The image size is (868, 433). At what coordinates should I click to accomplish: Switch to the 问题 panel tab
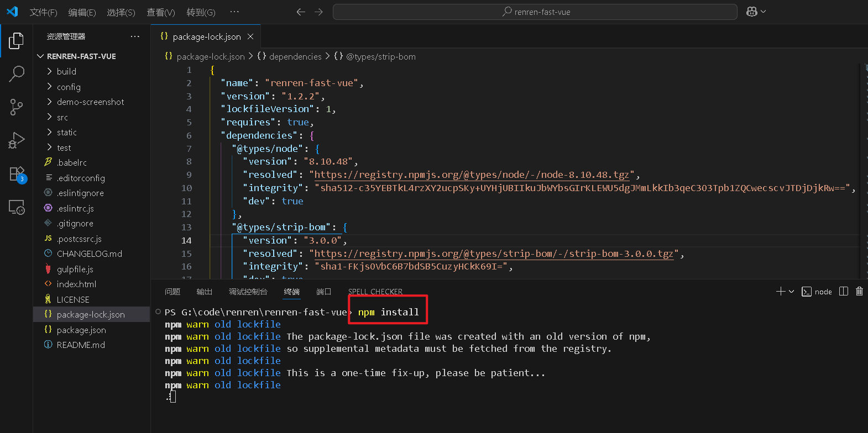click(x=172, y=292)
